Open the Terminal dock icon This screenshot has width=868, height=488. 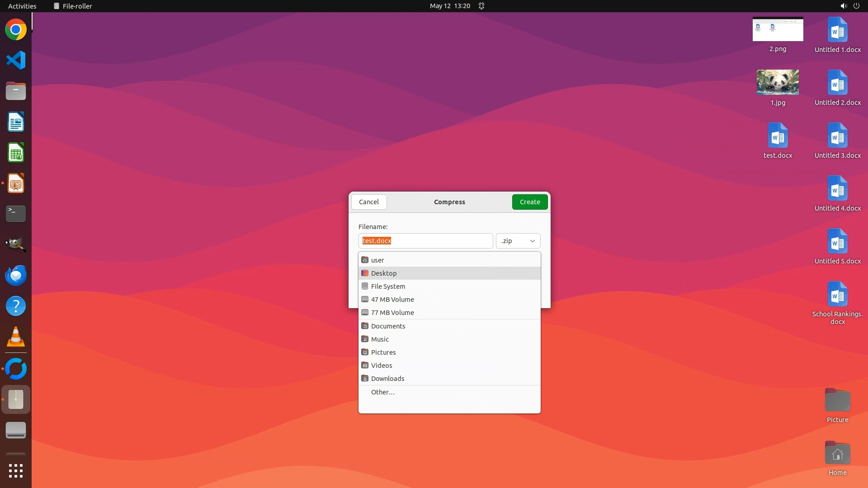[x=16, y=214]
